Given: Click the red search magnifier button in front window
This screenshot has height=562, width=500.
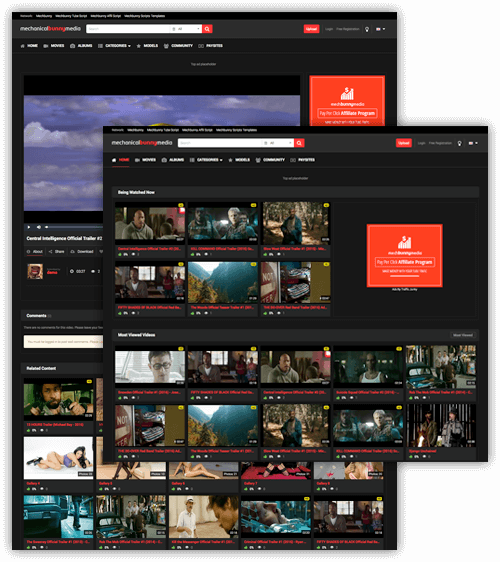Looking at the screenshot, I should (x=299, y=143).
